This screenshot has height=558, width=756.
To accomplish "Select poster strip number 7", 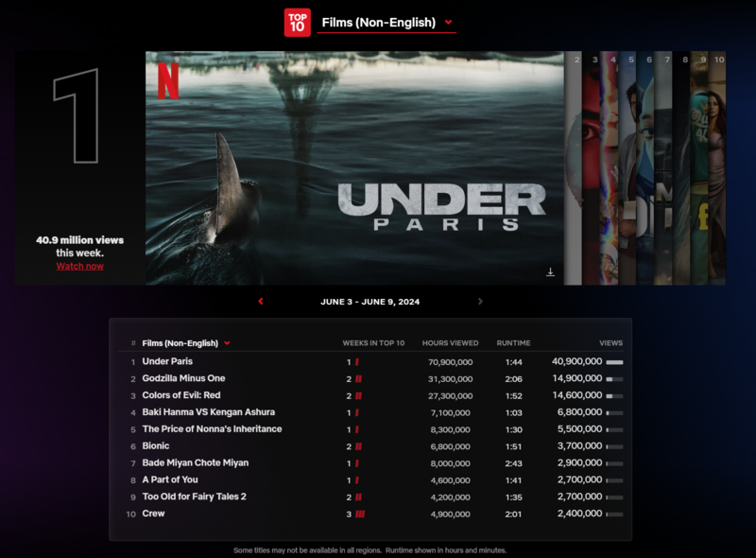I will [x=663, y=168].
